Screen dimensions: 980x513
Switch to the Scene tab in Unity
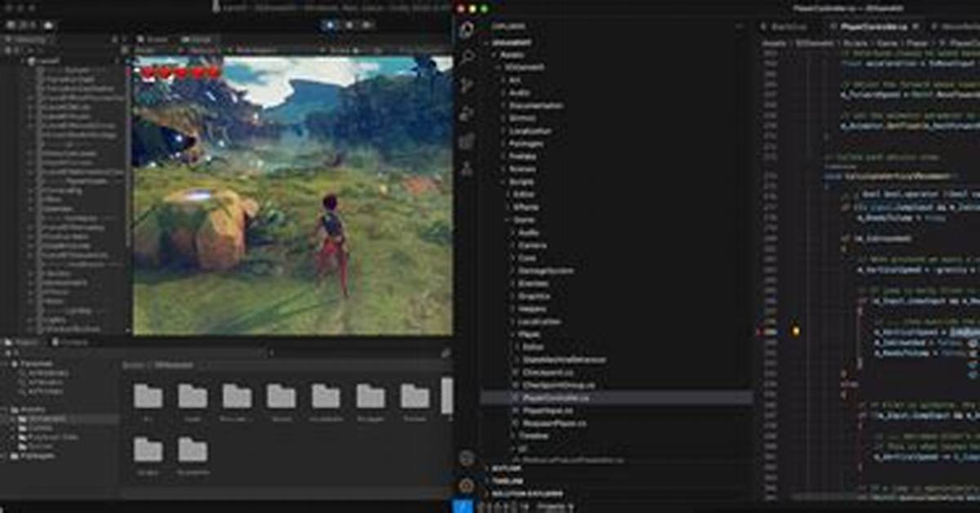(x=154, y=39)
